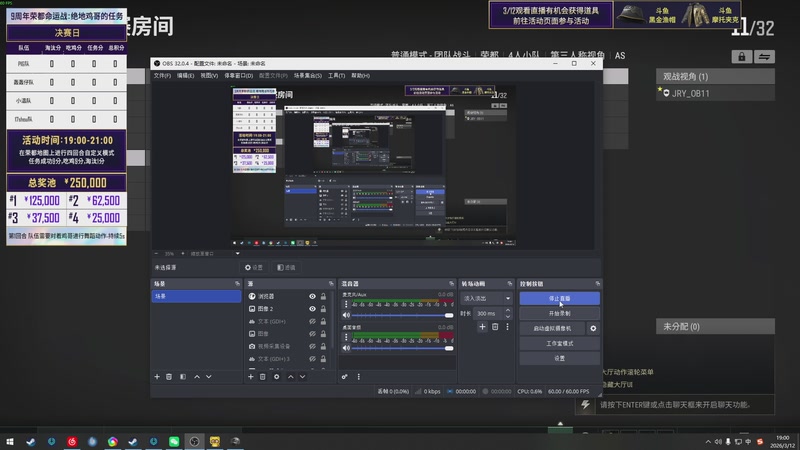Hide the 浏览器 source via eye icon

(312, 296)
